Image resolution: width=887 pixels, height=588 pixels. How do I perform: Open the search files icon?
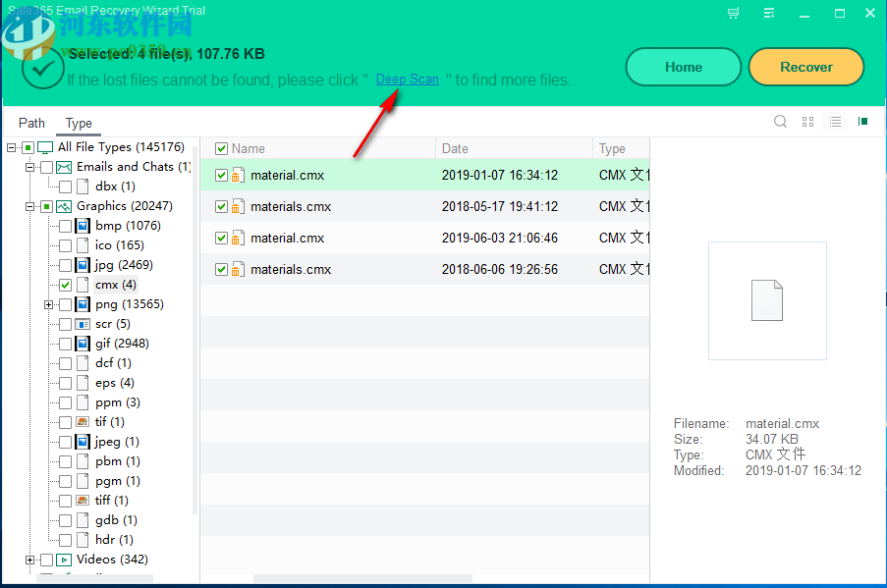781,121
